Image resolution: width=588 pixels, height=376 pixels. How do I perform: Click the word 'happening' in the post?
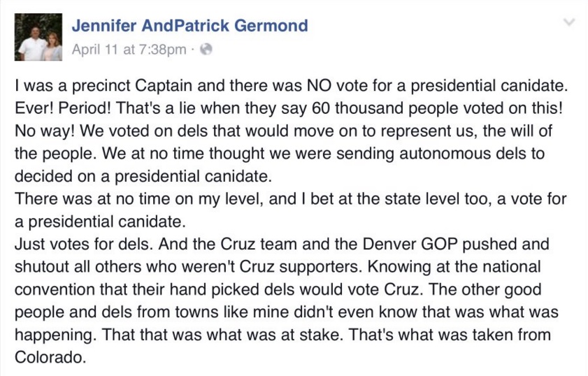52,335
